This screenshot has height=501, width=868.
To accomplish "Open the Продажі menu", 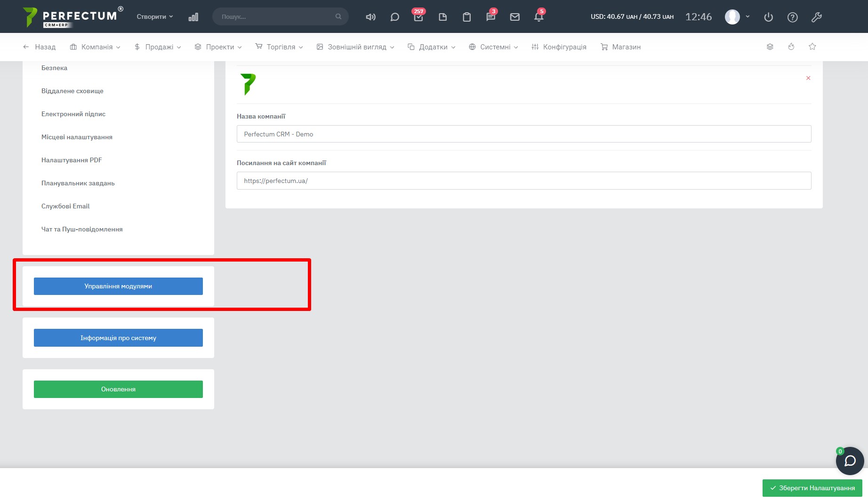I will 158,47.
